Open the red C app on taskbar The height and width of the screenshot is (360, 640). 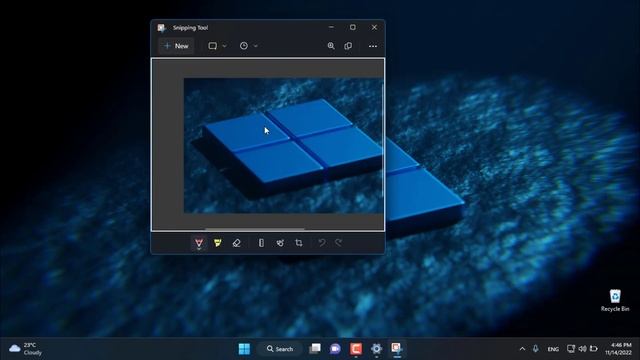point(356,349)
